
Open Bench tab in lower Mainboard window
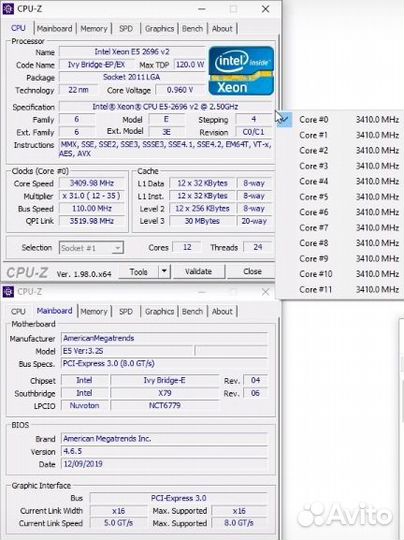(x=192, y=311)
